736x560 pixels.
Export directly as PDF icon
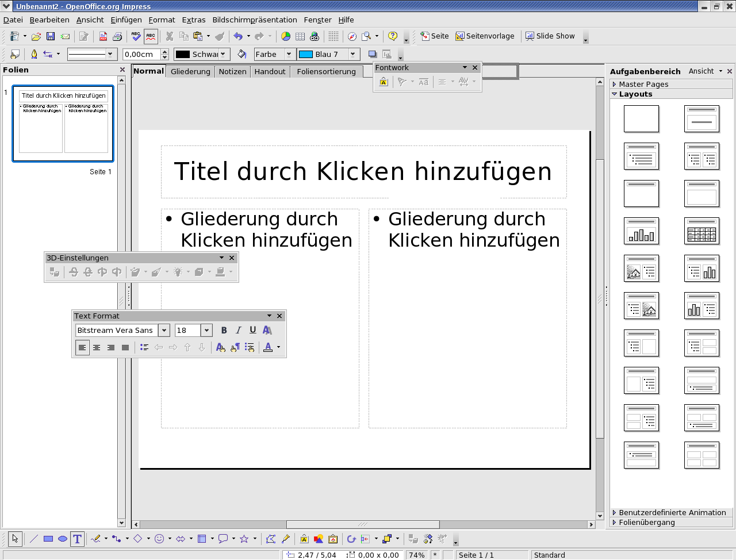coord(103,36)
